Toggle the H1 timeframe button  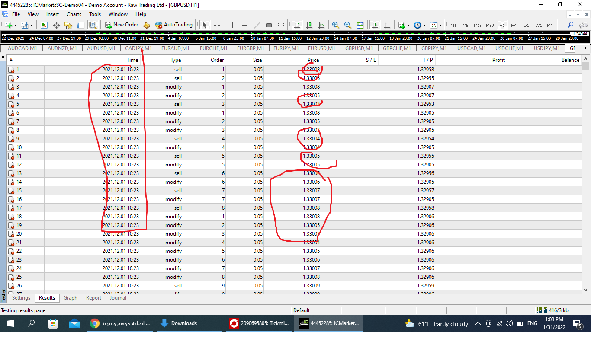[x=502, y=25]
